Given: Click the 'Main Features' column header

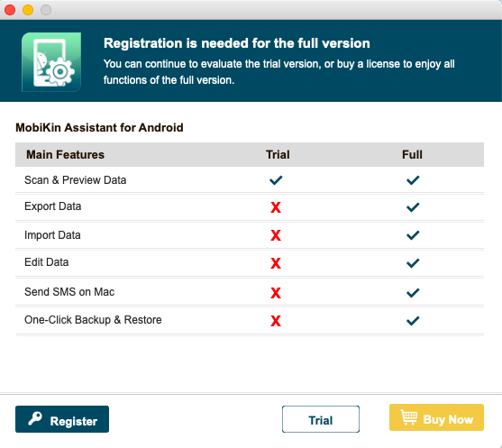Looking at the screenshot, I should (65, 155).
